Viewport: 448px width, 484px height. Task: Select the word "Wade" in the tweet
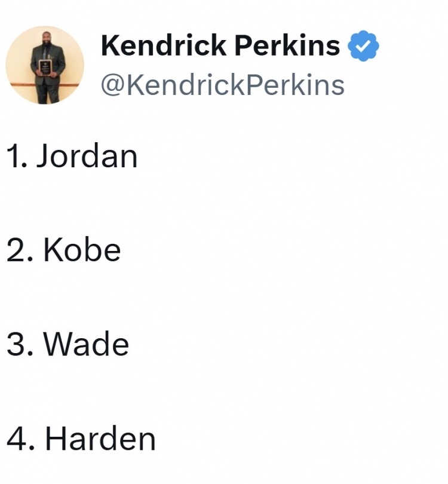pyautogui.click(x=86, y=345)
